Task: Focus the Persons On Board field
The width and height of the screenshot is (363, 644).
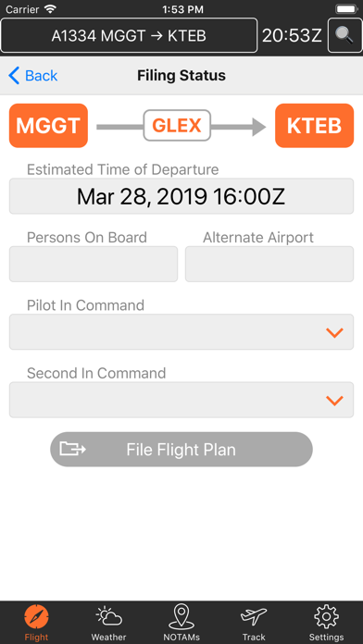Action: click(94, 264)
